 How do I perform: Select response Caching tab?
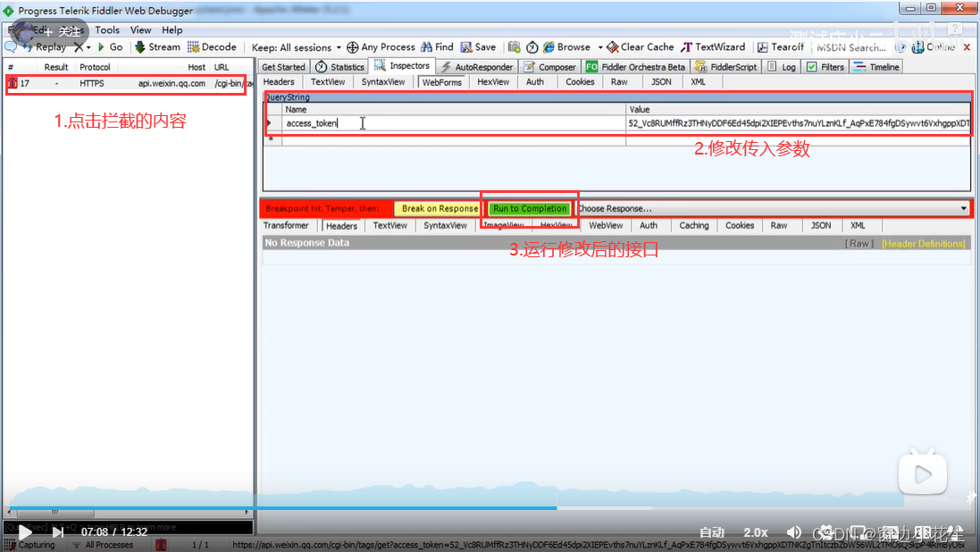pyautogui.click(x=694, y=226)
